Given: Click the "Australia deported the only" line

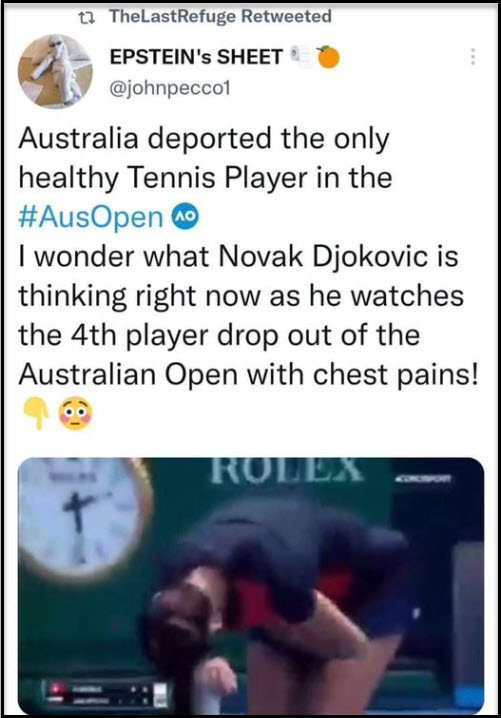Looking at the screenshot, I should pos(204,139).
